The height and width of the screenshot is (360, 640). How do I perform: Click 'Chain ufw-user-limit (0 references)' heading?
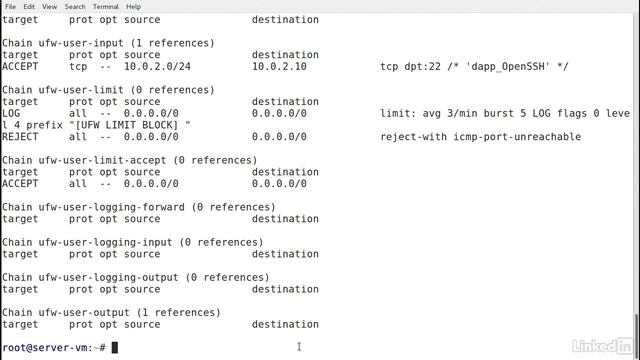pyautogui.click(x=108, y=90)
